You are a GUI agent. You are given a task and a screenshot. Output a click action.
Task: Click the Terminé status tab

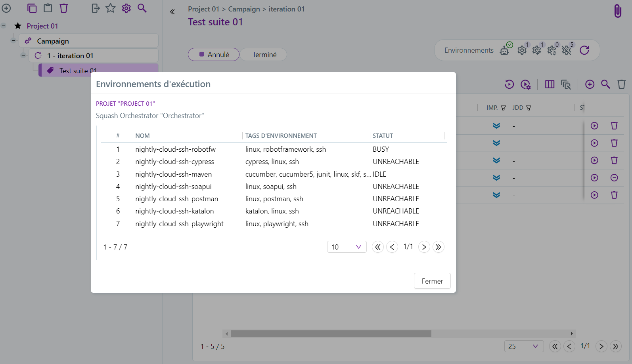pyautogui.click(x=264, y=55)
